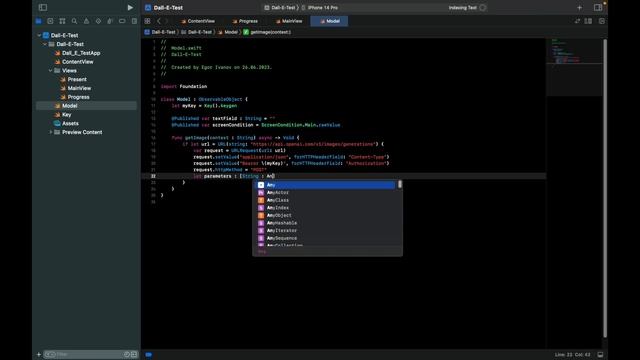Collapse the Dall-E-Test group folder
This screenshot has height=360, width=640.
45,44
